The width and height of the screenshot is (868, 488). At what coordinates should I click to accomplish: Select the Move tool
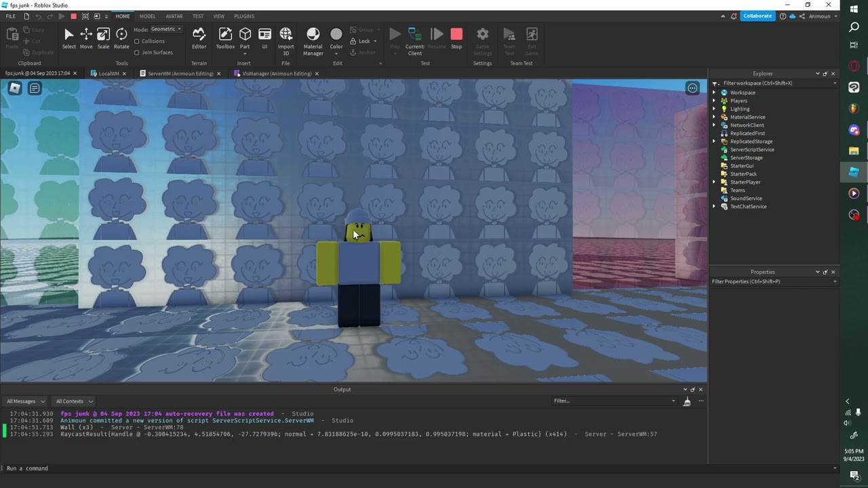(x=86, y=38)
